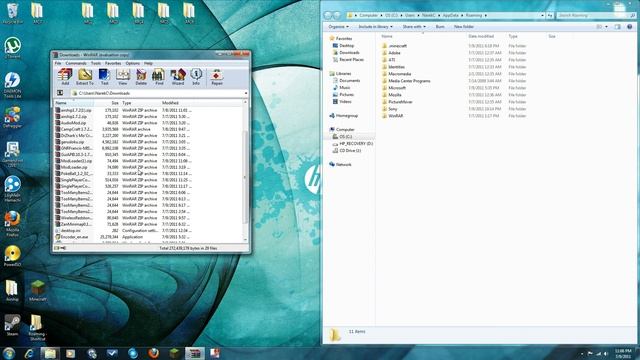Click the Info icon in WinRAR toolbar
This screenshot has height=360, width=640.
tap(196, 77)
